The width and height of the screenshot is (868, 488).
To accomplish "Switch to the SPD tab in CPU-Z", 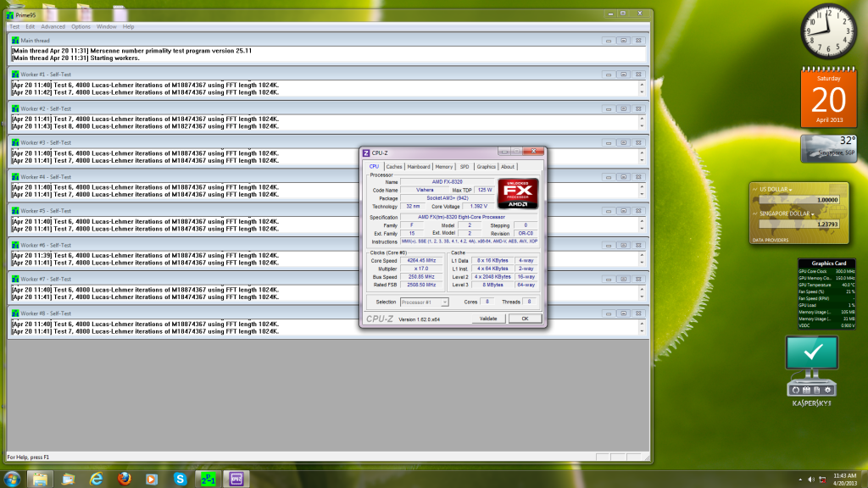I will (463, 167).
